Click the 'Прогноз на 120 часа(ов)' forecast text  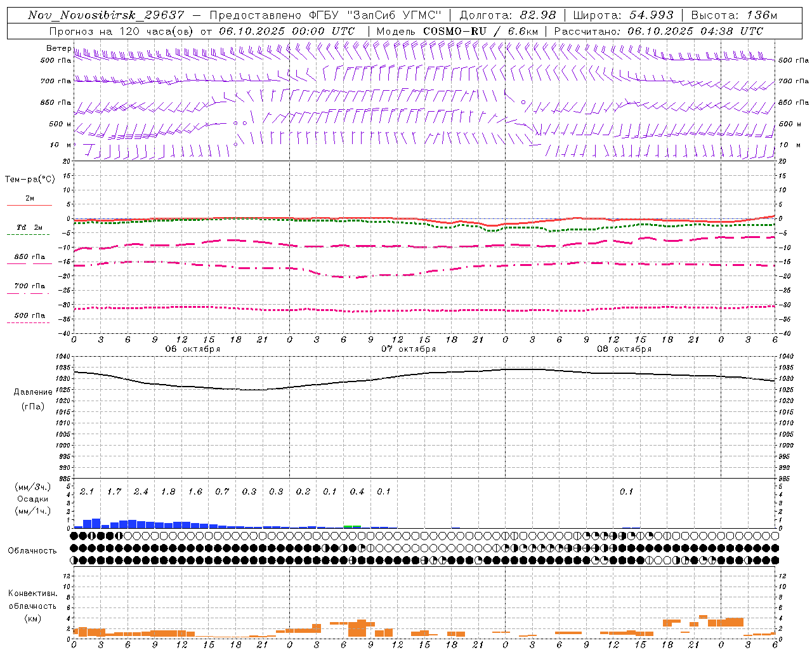[x=122, y=31]
